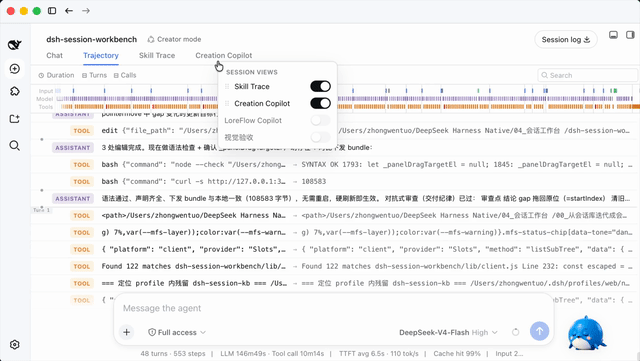Open the Creation Copilot tab
The image size is (640, 361).
click(224, 56)
